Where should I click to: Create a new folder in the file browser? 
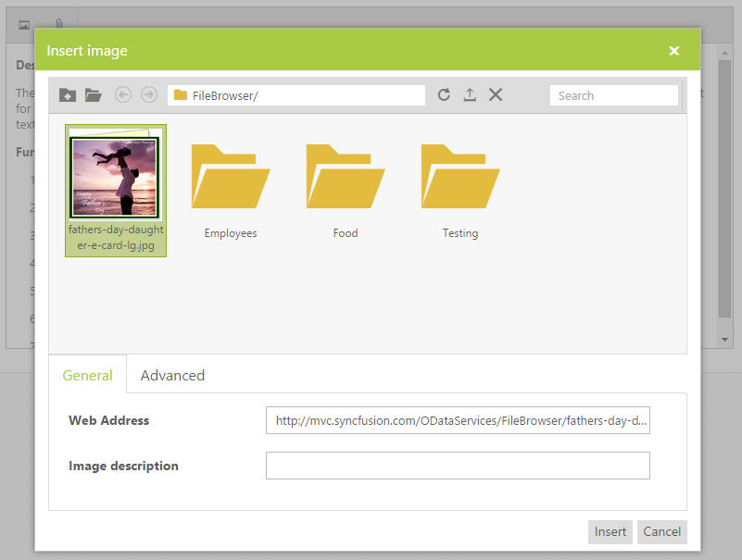pyautogui.click(x=68, y=95)
